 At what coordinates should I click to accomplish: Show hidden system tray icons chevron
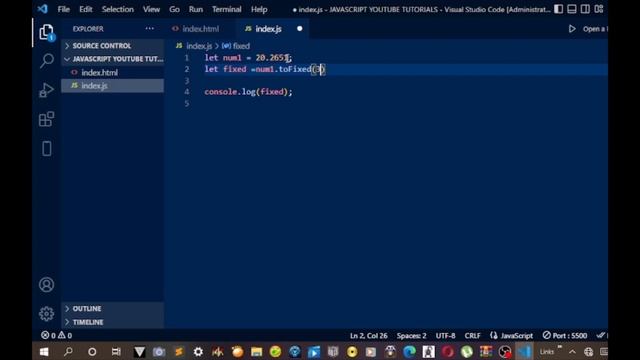[572, 351]
